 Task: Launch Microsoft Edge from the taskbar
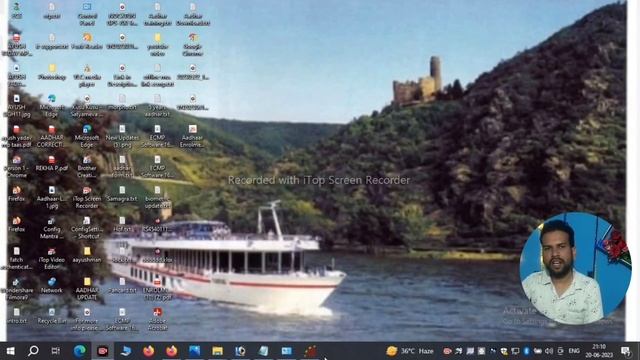coord(80,351)
